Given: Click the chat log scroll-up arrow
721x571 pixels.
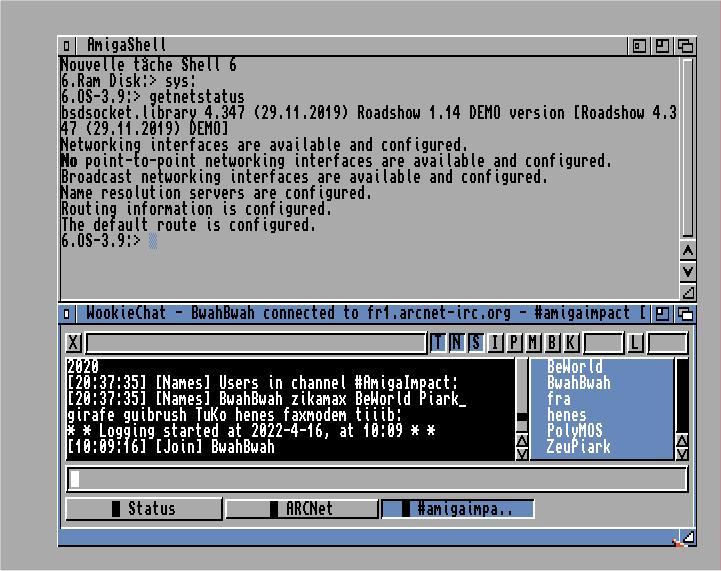Looking at the screenshot, I should coord(522,440).
